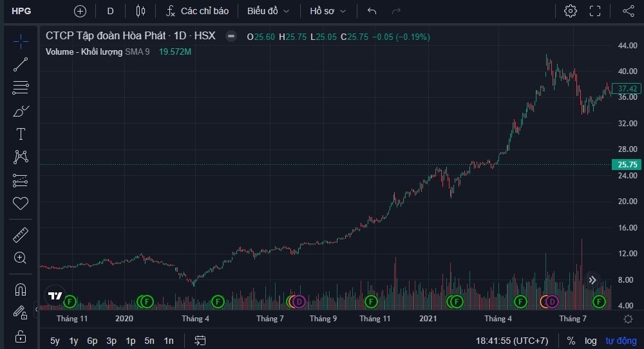
Task: Click the 37.42 price label
Action: coord(627,88)
